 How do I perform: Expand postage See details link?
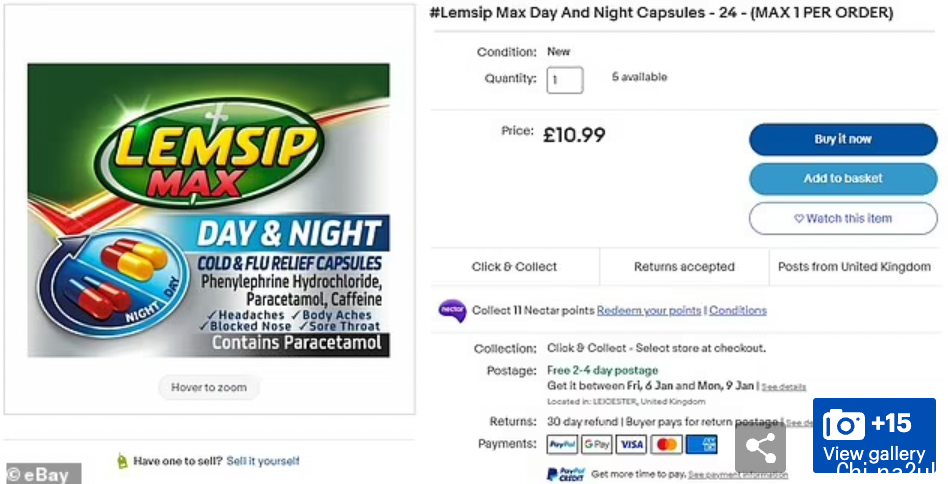(x=784, y=387)
